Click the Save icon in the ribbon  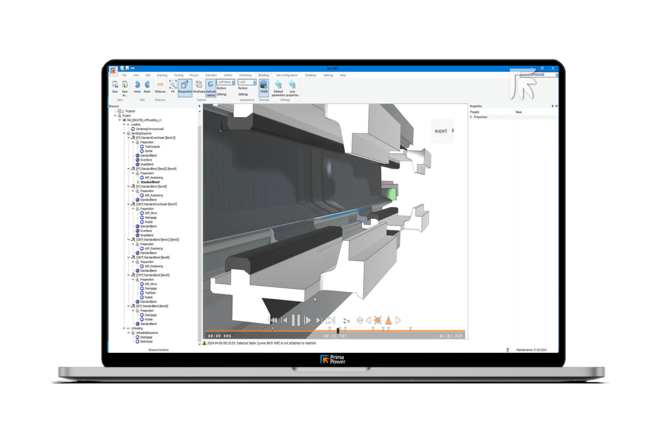coord(115,87)
